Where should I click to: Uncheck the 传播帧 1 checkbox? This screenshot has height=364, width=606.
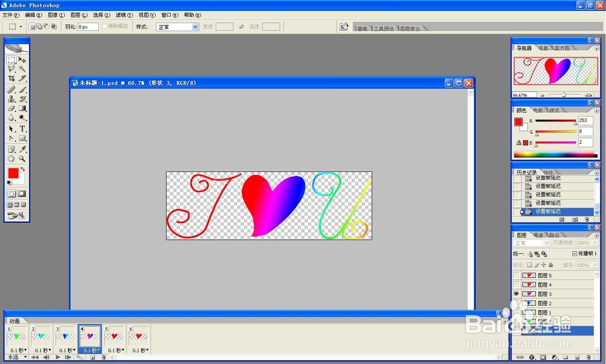(x=575, y=253)
